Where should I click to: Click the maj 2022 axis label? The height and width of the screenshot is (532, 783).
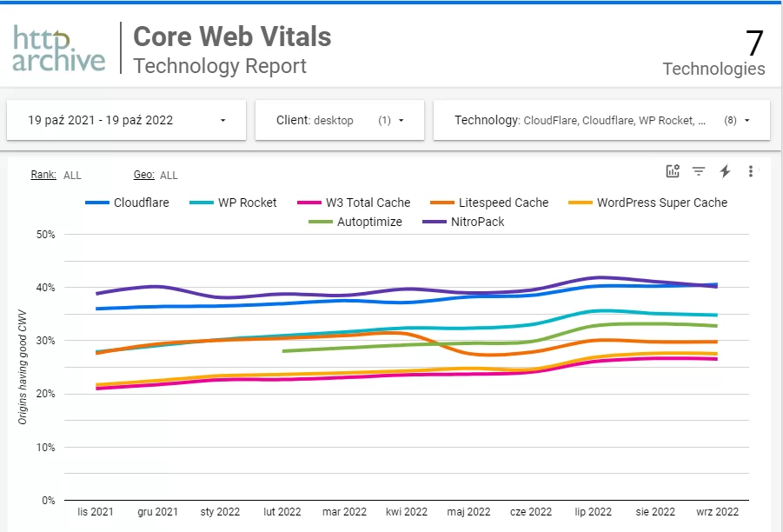469,512
